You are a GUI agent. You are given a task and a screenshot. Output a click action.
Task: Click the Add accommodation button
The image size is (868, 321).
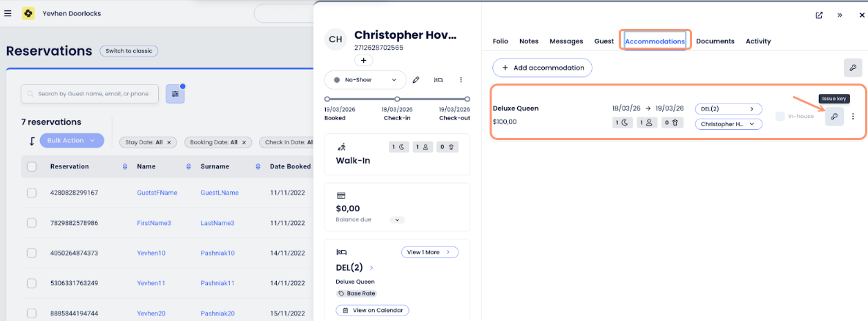click(542, 68)
